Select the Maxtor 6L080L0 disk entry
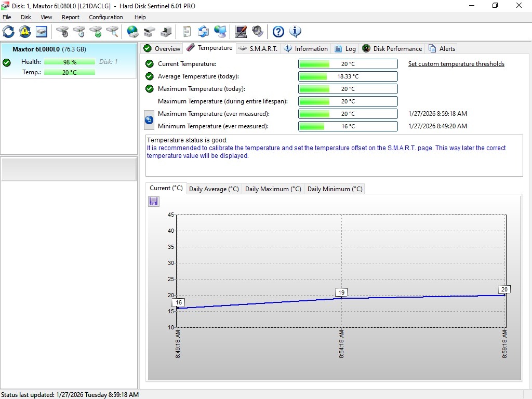532x399 pixels. 49,49
